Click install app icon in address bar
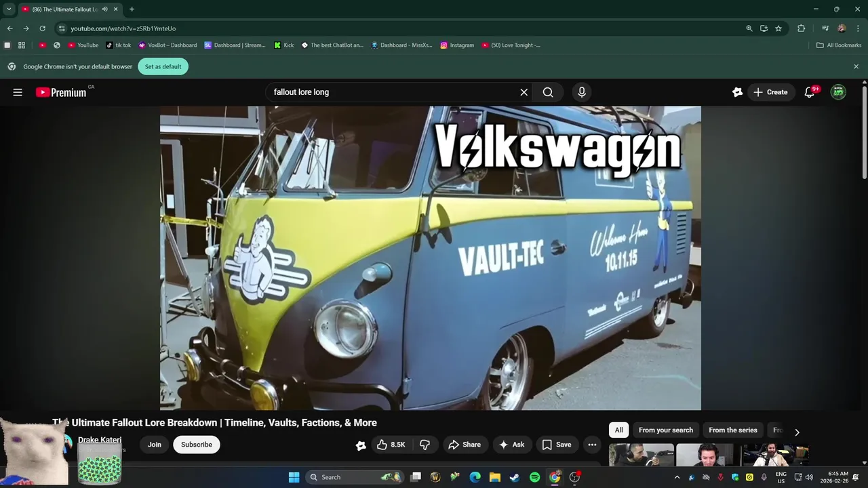The width and height of the screenshot is (868, 488). 764,28
